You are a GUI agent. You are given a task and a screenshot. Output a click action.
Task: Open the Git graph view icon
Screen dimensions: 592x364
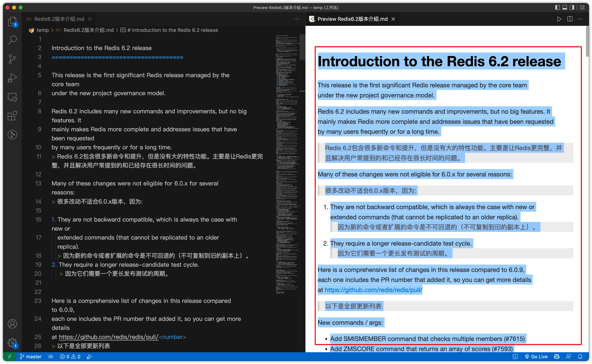pyautogui.click(x=12, y=134)
